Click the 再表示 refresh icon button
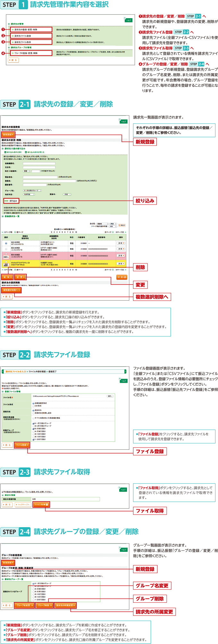This screenshot has height=644, width=218. point(122,225)
